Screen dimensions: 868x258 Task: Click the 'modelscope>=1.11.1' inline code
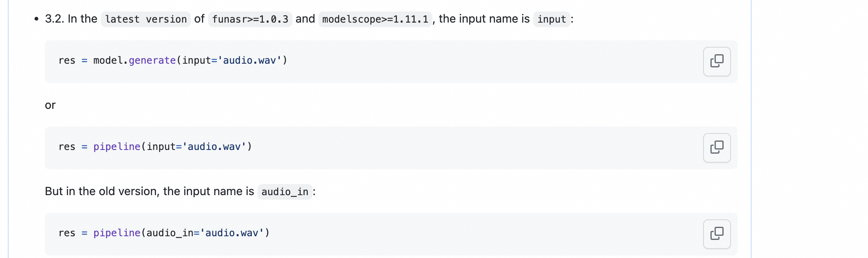coord(375,19)
